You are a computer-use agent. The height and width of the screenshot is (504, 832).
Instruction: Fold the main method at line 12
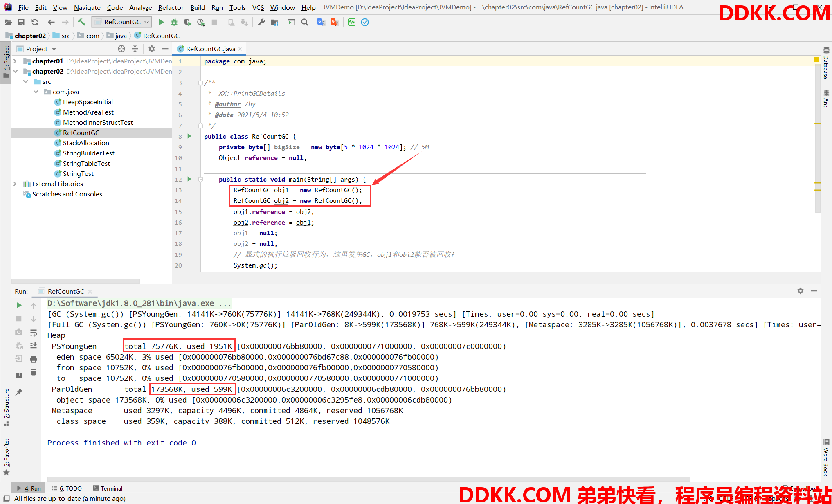click(x=200, y=179)
